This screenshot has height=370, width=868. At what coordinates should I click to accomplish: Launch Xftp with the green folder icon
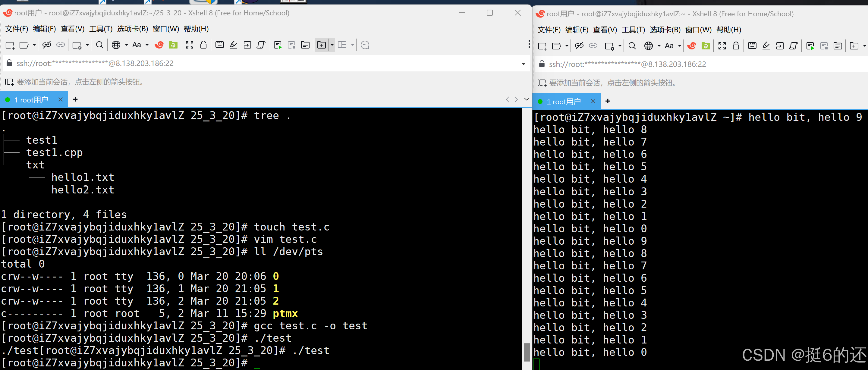[173, 45]
